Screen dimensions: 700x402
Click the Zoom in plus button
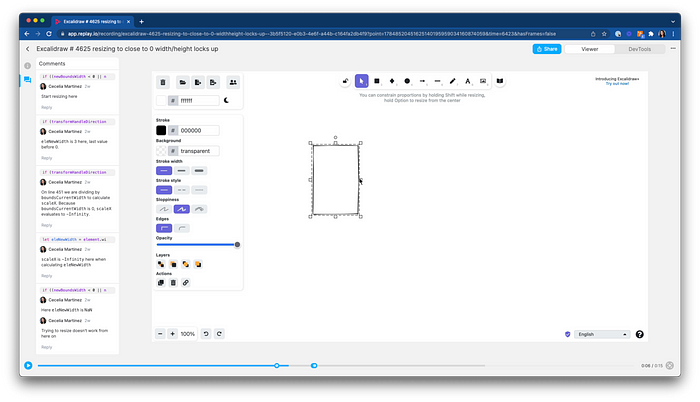(x=172, y=334)
